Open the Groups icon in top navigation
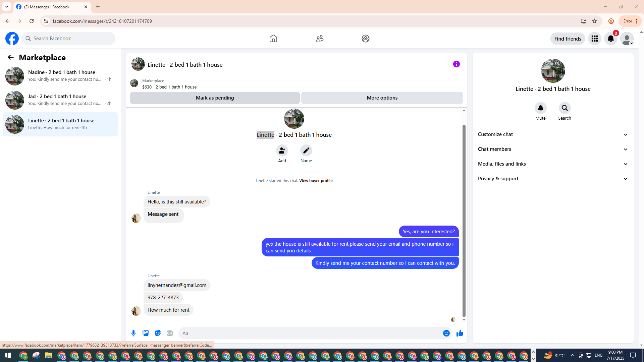The height and width of the screenshot is (362, 644). click(x=366, y=39)
